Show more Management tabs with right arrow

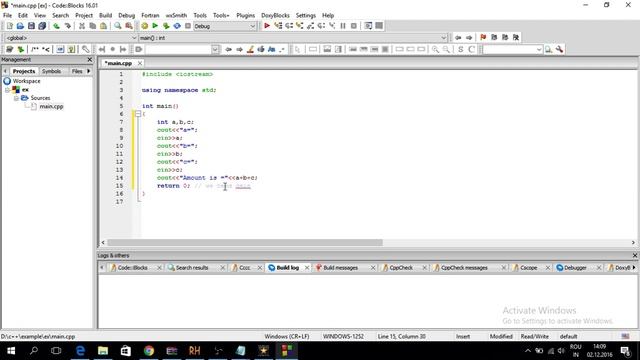89,71
